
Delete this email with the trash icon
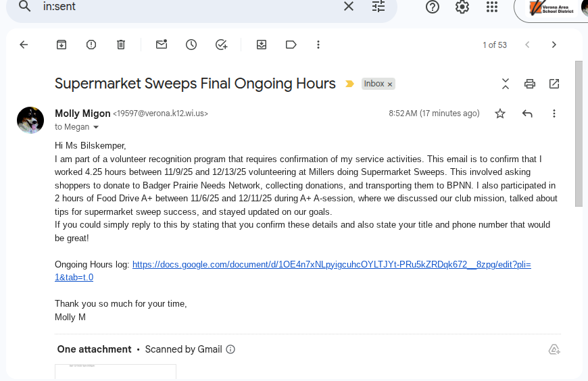coord(121,45)
